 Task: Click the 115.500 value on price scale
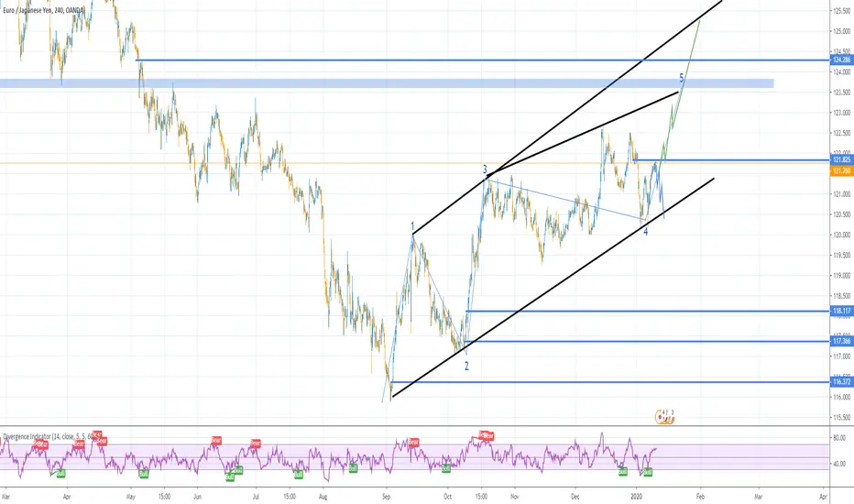pos(841,417)
